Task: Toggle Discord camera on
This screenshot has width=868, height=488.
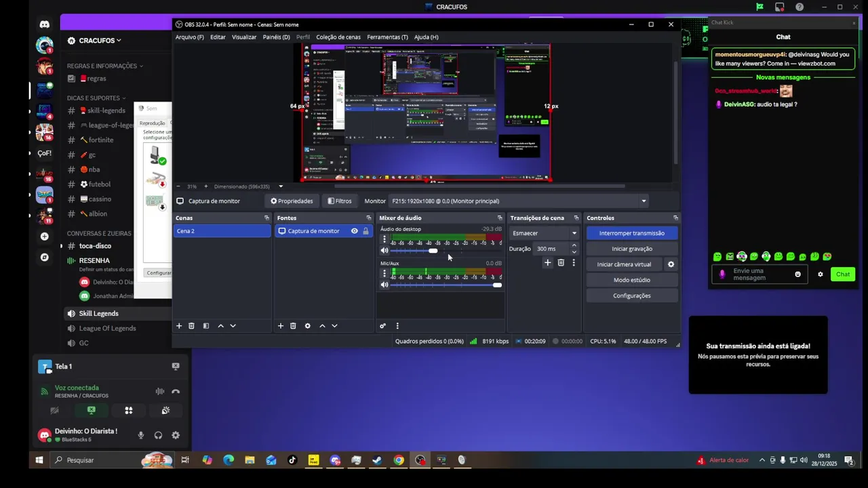Action: click(x=54, y=410)
